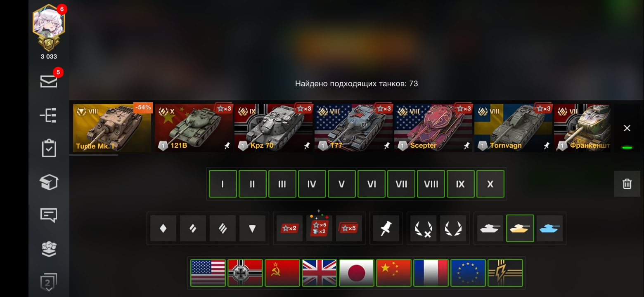Toggle the tier VIII filter

[431, 184]
